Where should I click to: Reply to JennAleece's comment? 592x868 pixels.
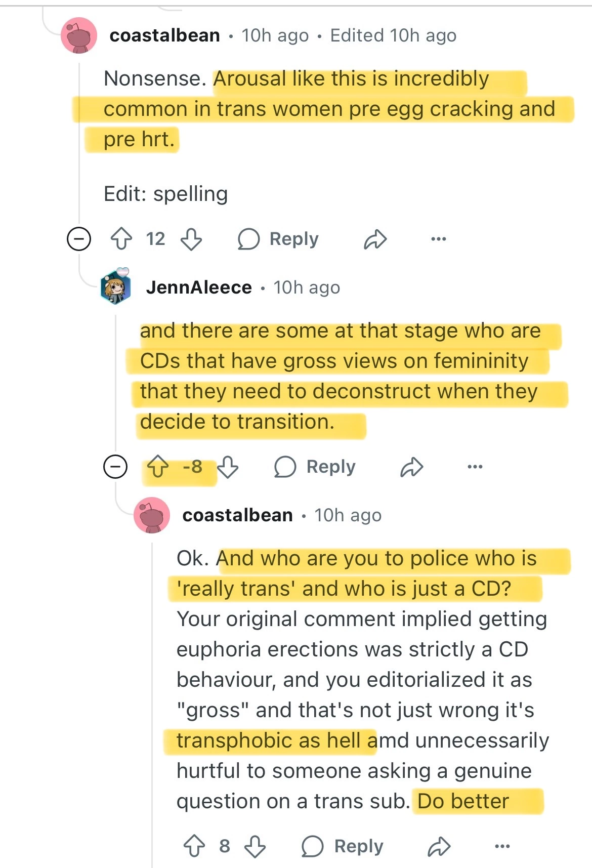[315, 467]
